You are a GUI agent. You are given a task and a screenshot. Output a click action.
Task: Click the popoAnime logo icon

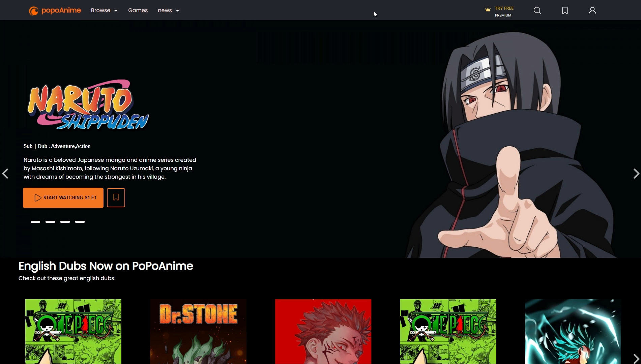click(x=33, y=11)
